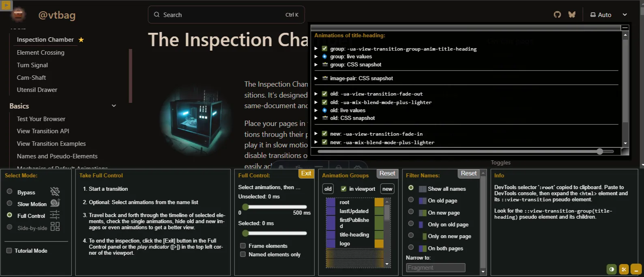This screenshot has height=277, width=644.
Task: Open Utensil Drawer in the sidebar
Action: point(37,89)
